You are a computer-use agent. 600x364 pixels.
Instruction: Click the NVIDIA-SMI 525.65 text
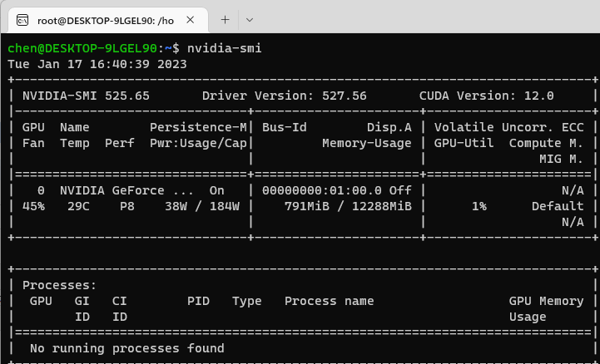[86, 96]
